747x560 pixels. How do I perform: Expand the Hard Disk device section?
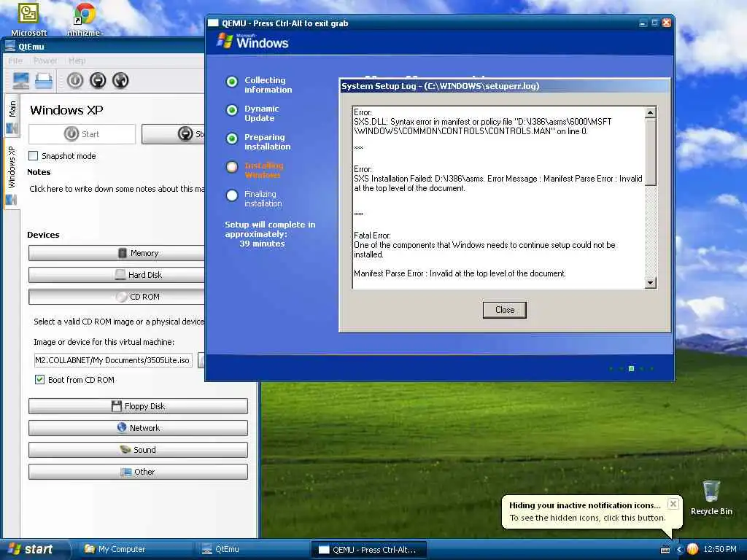pyautogui.click(x=117, y=275)
